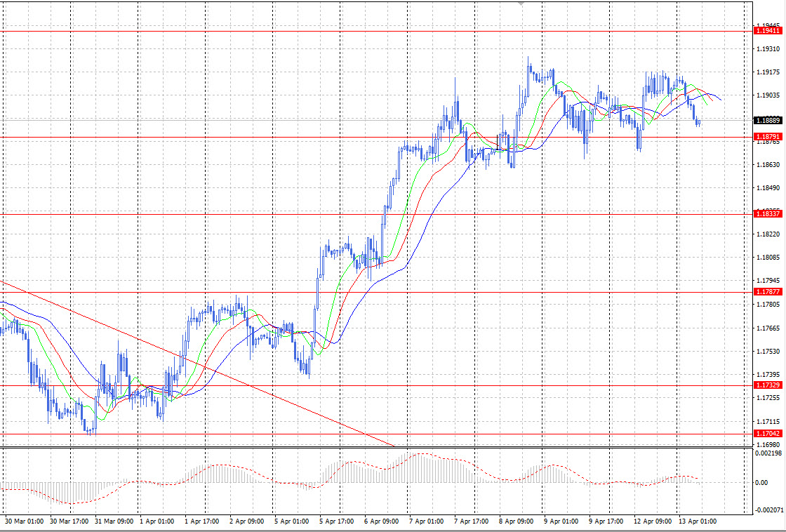This screenshot has width=786, height=532.
Task: Click the 8 Apr 09:00 time label
Action: [517, 521]
